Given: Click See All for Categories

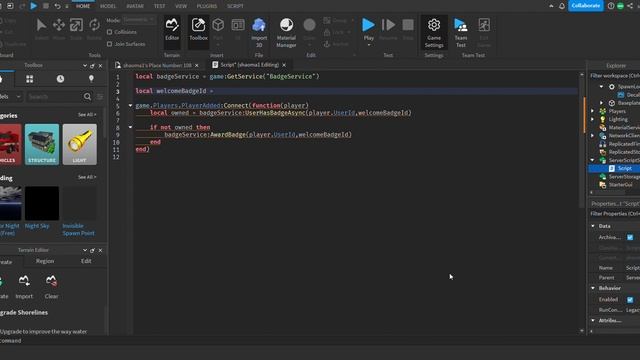Looking at the screenshot, I should point(87,115).
